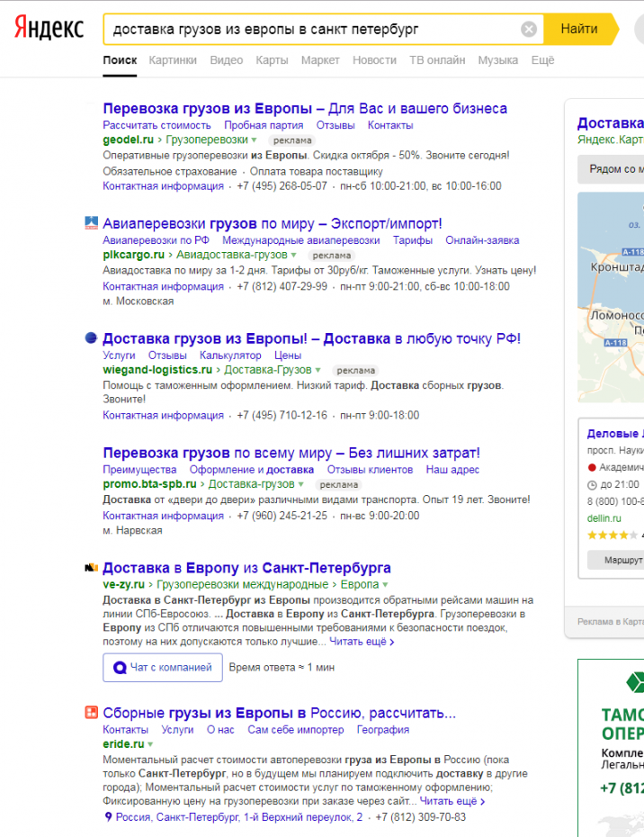The height and width of the screenshot is (837, 644).
Task: Open Доставка грузов из Европы result
Action: pyautogui.click(x=311, y=338)
